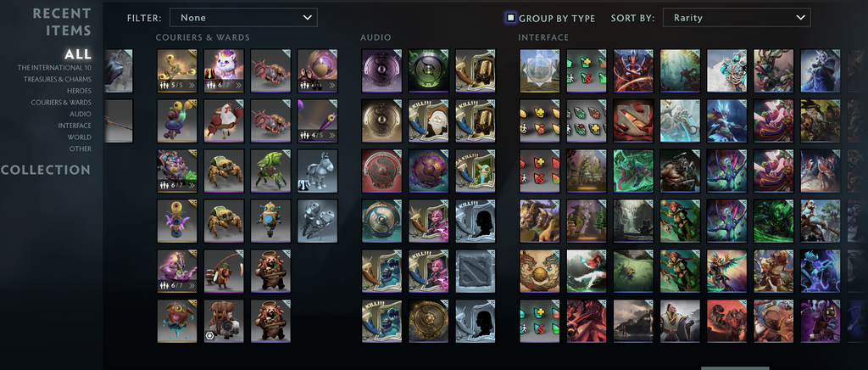Open the Treasures & Charms category
This screenshot has width=868, height=370.
point(58,79)
